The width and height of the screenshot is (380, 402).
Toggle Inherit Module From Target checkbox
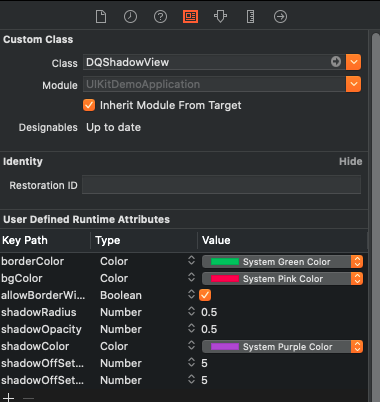89,105
